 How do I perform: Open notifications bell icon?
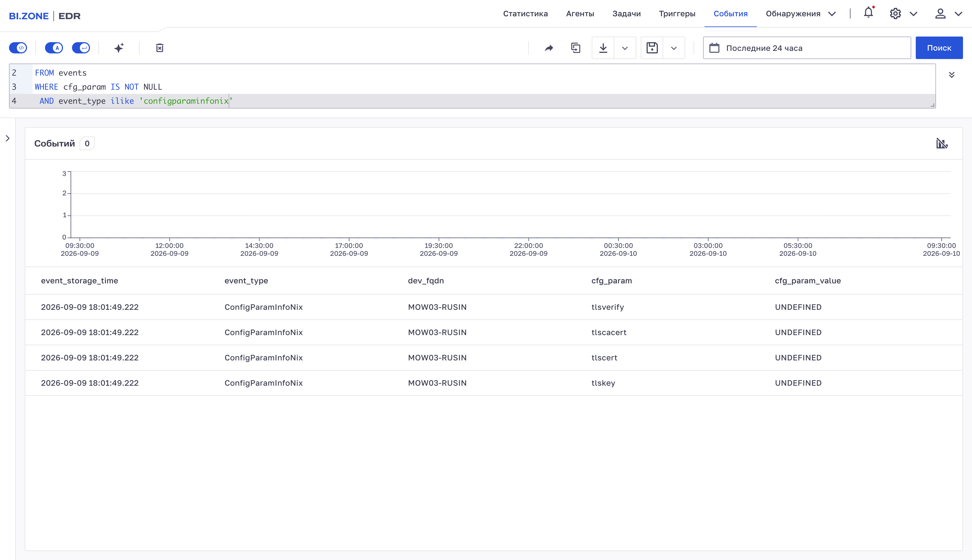click(868, 13)
